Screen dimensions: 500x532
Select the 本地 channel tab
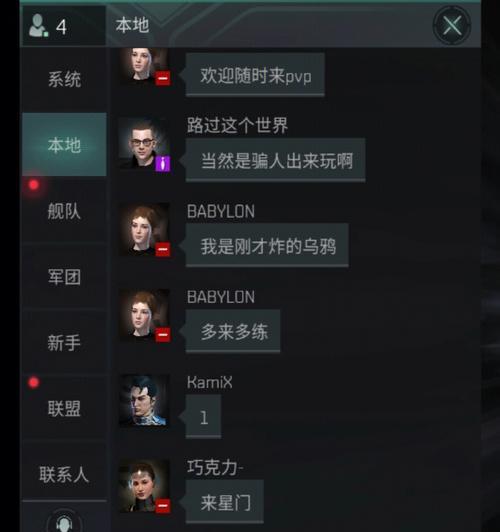pyautogui.click(x=64, y=145)
